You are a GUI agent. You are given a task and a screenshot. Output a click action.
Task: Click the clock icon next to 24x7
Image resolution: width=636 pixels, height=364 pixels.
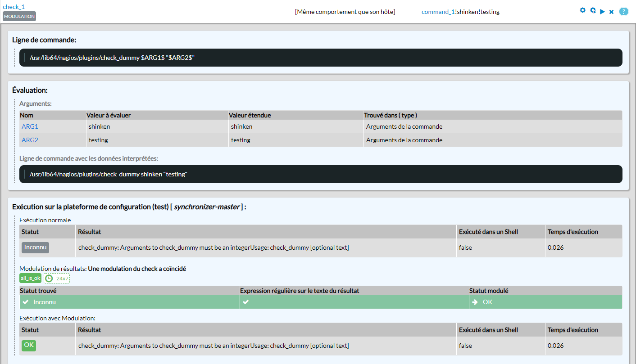49,279
